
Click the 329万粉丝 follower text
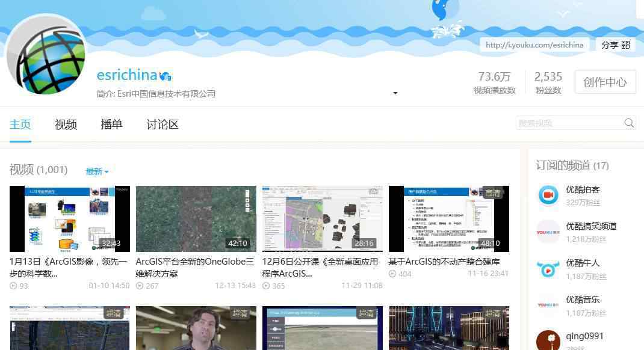coord(583,202)
